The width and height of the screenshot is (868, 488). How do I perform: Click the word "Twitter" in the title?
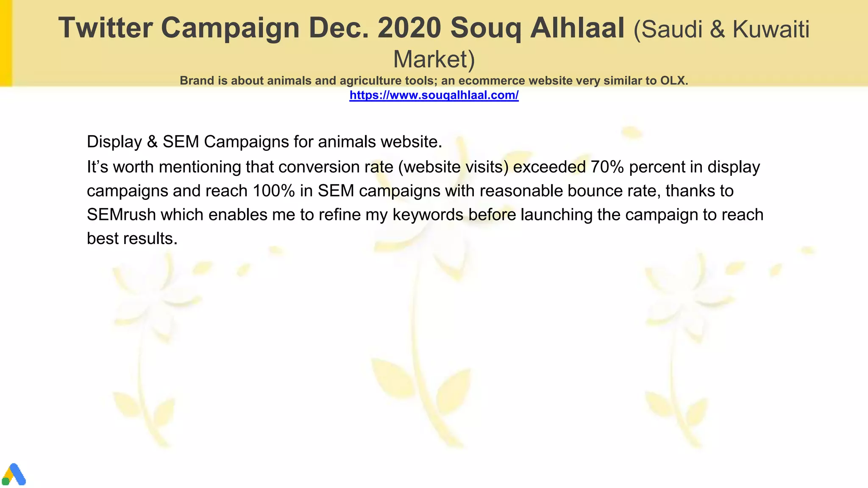tap(105, 28)
